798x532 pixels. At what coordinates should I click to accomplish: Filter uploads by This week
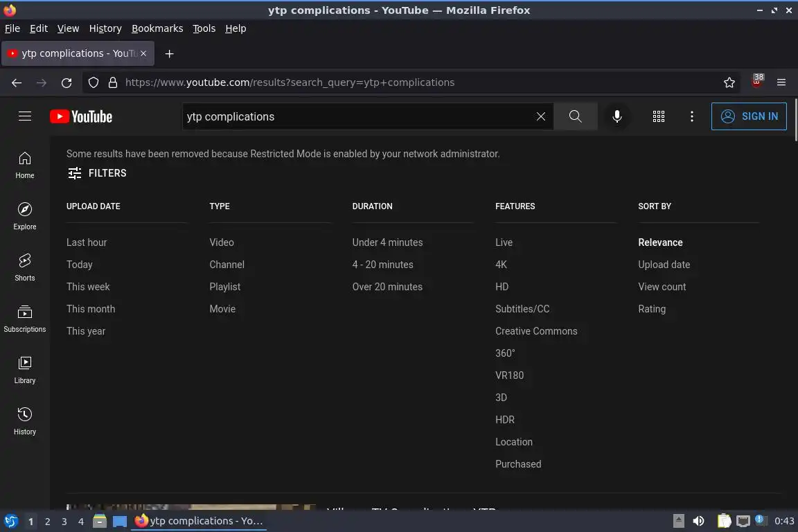(88, 287)
